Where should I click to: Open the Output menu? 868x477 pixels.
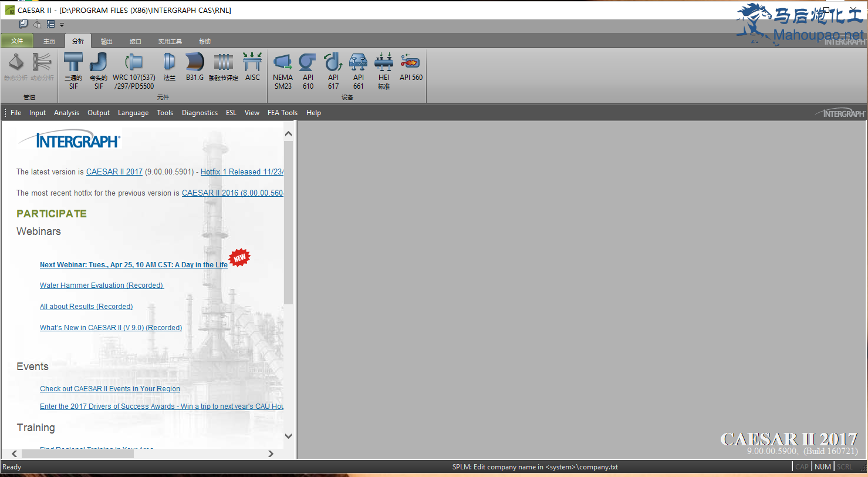(x=99, y=113)
